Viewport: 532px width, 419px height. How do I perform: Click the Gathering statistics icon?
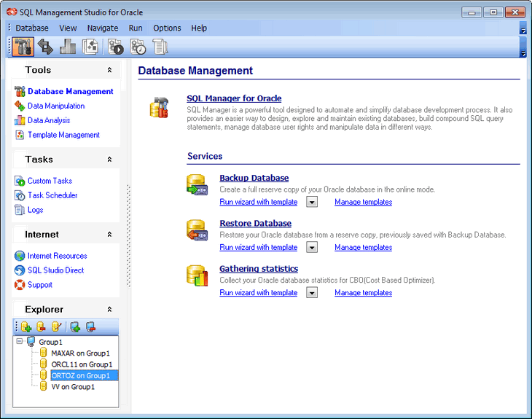(x=197, y=275)
